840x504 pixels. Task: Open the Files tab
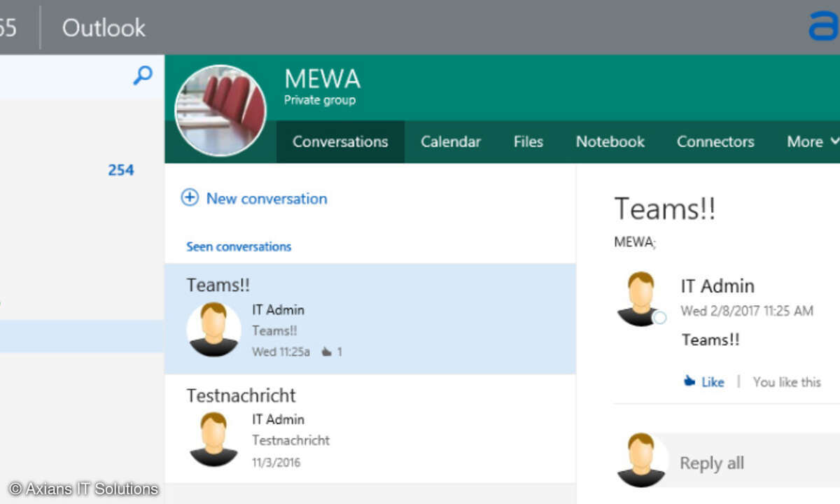click(x=528, y=141)
